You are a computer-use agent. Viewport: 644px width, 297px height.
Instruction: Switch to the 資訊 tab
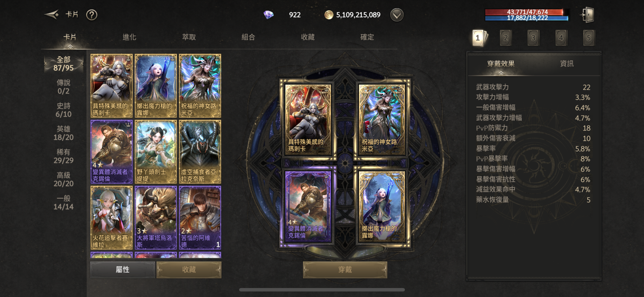[x=567, y=64]
